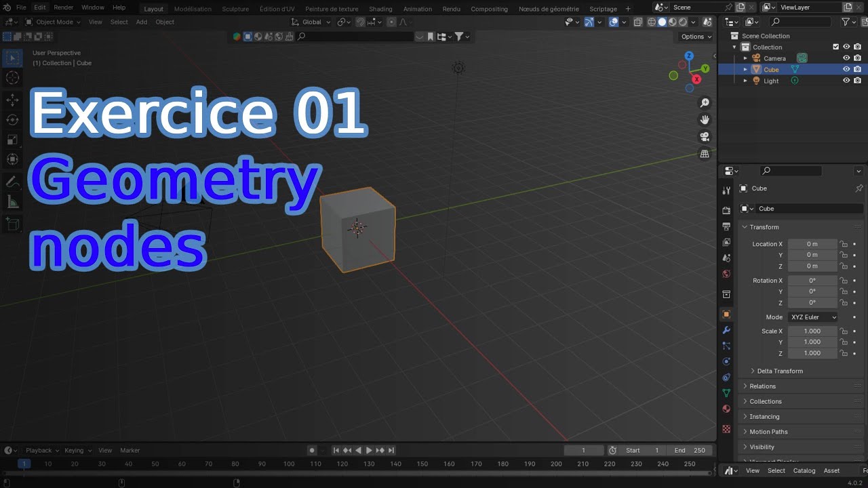Viewport: 868px width, 488px height.
Task: Open the Global transform orientation dropdown
Action: tap(311, 22)
